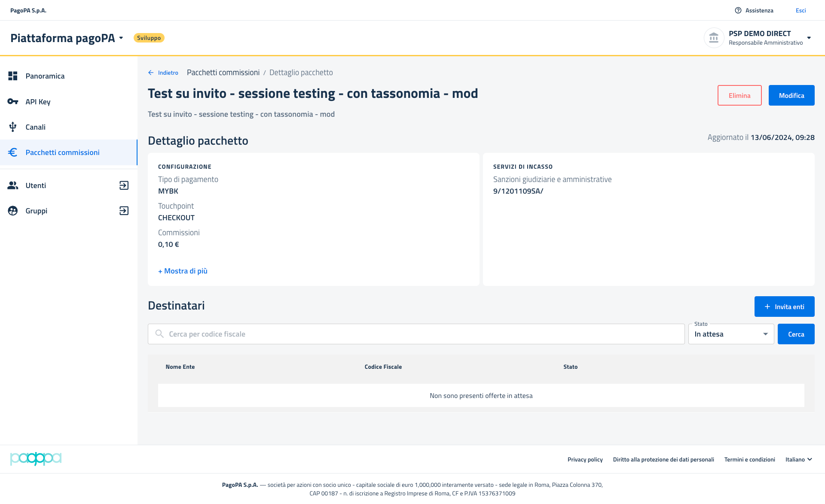The image size is (825, 504).
Task: Click the API Key key icon
Action: [13, 102]
